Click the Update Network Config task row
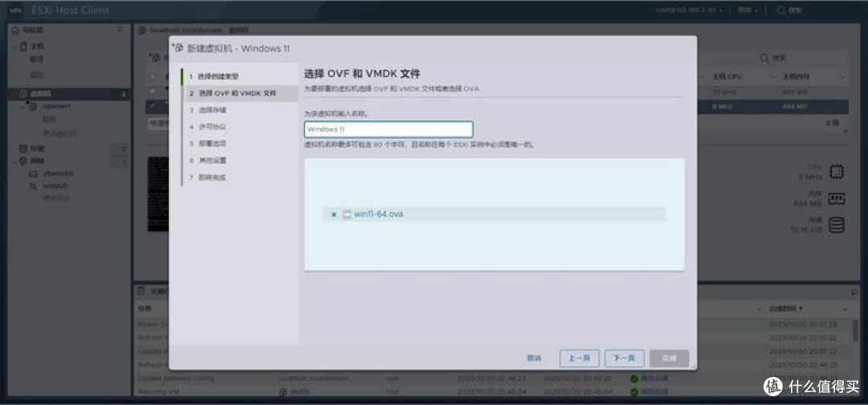 [493, 378]
